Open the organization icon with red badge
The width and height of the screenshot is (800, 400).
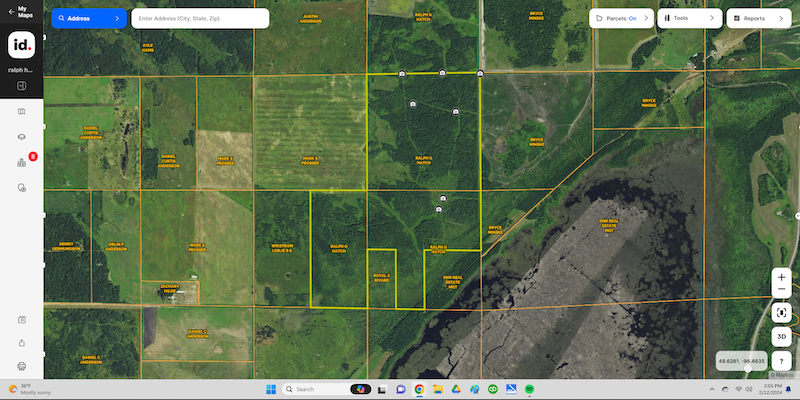[21, 162]
